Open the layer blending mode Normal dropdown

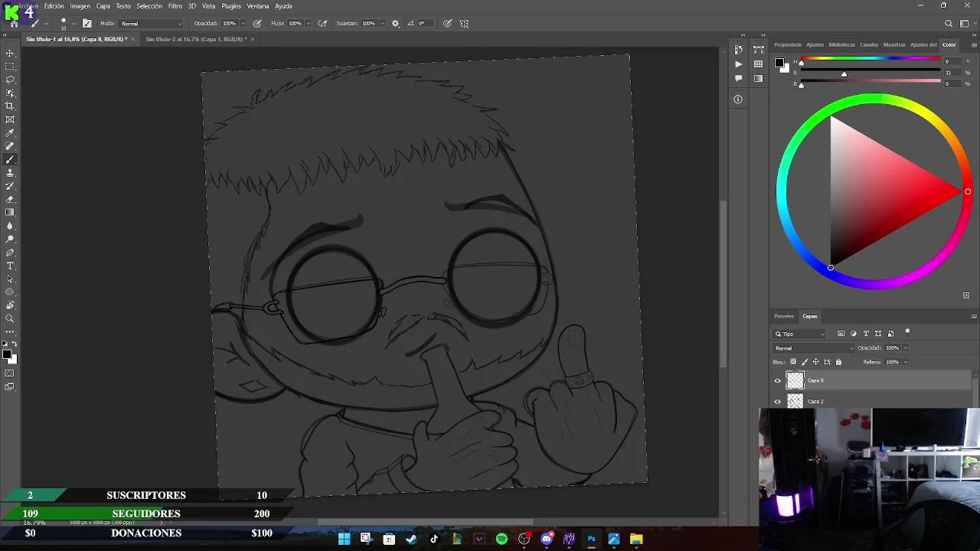(x=814, y=348)
